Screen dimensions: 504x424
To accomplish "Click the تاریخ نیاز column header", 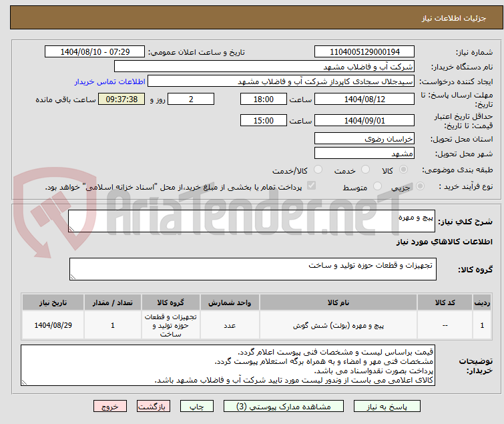I will (x=53, y=302).
